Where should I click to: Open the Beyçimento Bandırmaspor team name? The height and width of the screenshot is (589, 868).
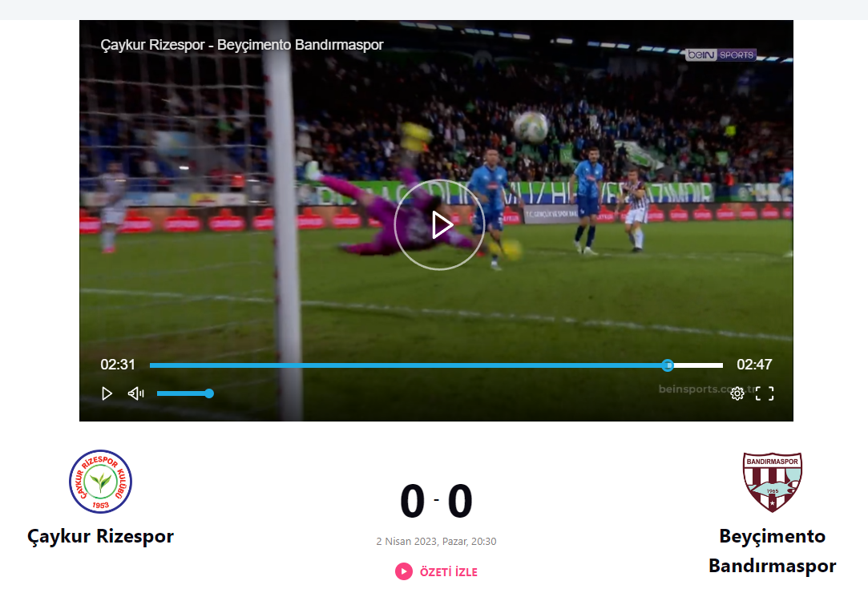click(x=773, y=551)
